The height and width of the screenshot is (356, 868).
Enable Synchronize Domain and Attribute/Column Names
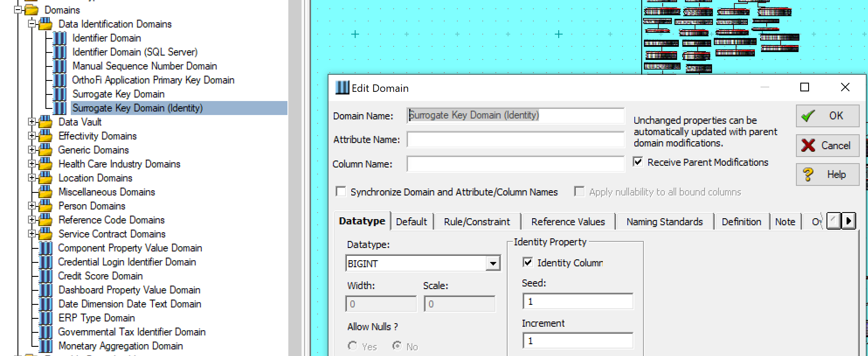point(341,192)
